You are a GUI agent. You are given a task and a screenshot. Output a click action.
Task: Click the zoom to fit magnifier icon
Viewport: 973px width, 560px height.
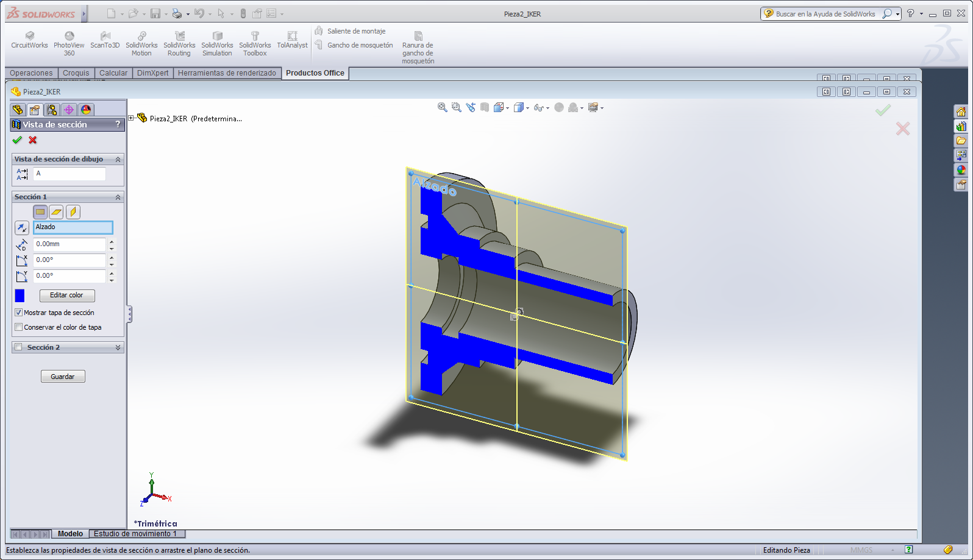(443, 108)
